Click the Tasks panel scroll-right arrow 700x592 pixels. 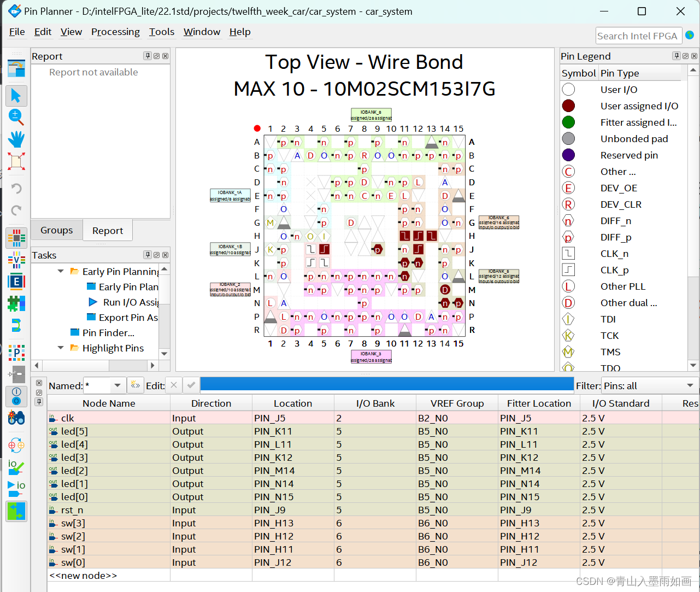[x=152, y=365]
